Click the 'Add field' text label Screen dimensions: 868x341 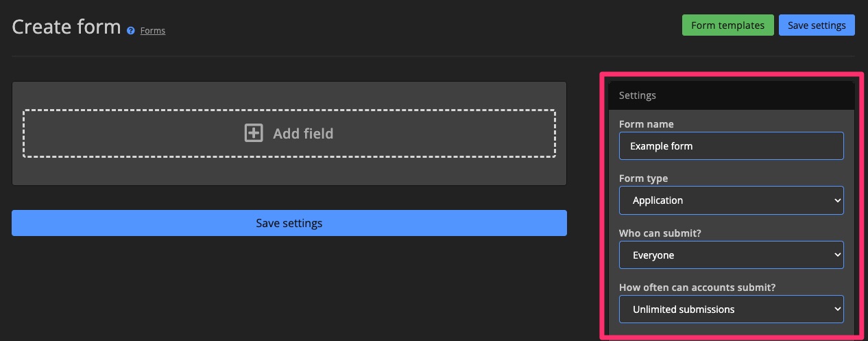click(303, 133)
